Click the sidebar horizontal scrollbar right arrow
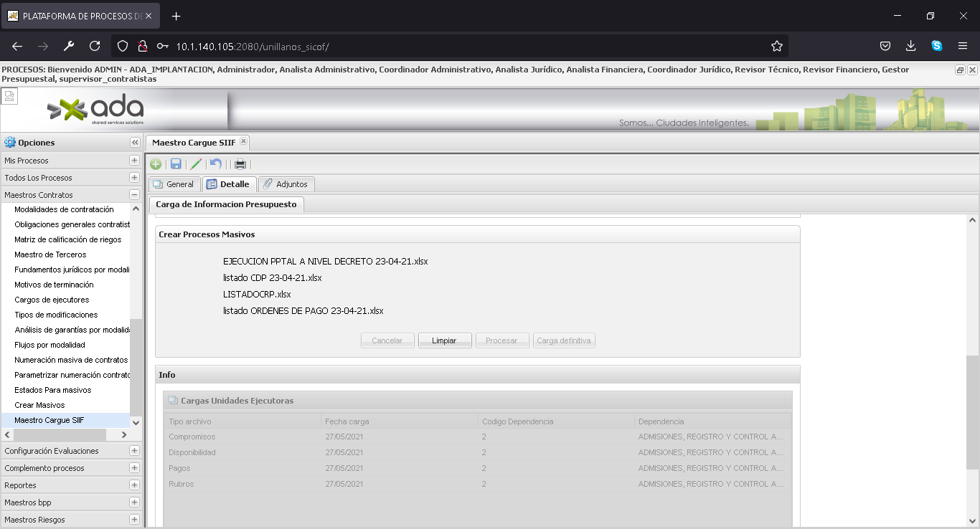980x529 pixels. point(124,435)
